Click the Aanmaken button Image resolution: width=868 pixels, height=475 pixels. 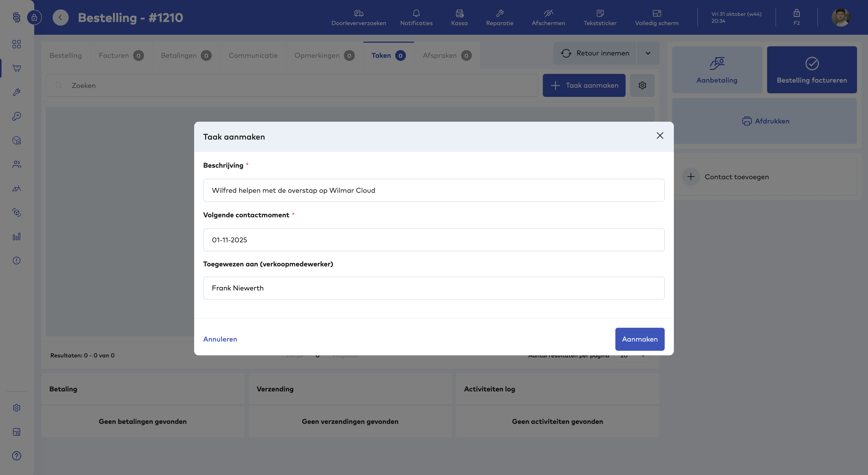640,339
